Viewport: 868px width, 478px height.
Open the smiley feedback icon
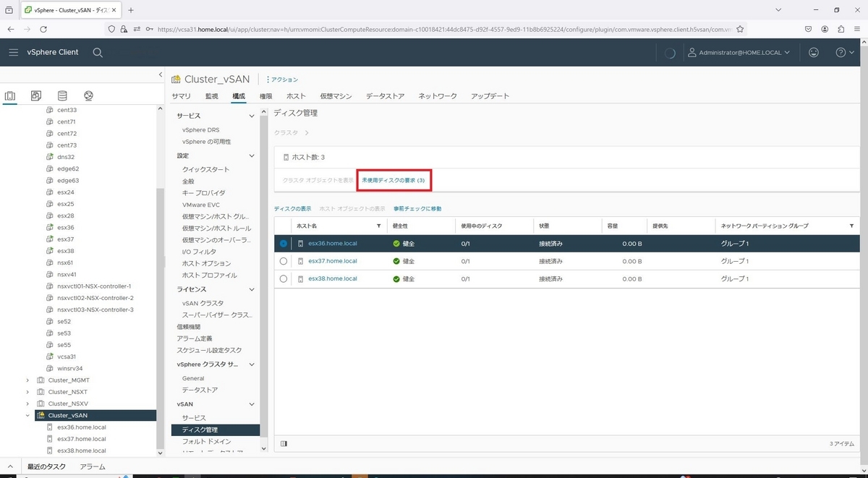pos(814,52)
